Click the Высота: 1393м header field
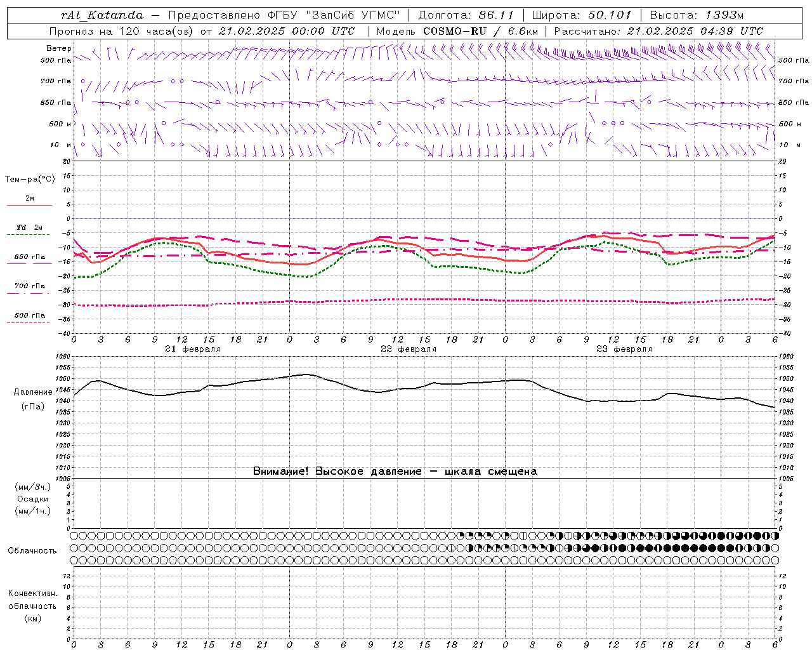Screen dimensions: 812x650 tap(697, 15)
